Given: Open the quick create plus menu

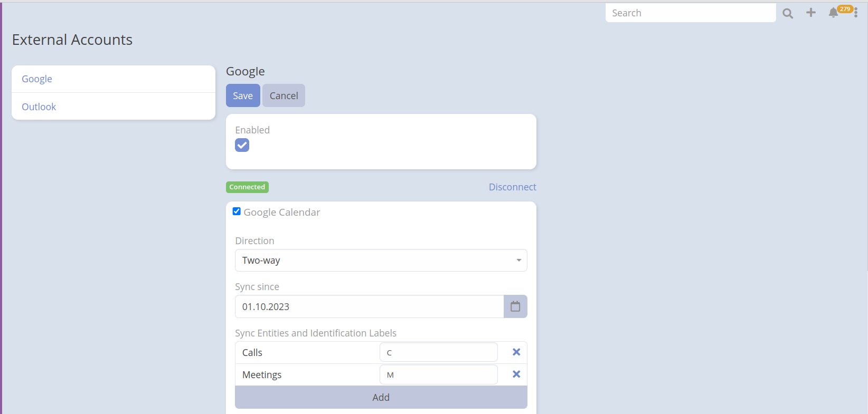Looking at the screenshot, I should point(811,13).
